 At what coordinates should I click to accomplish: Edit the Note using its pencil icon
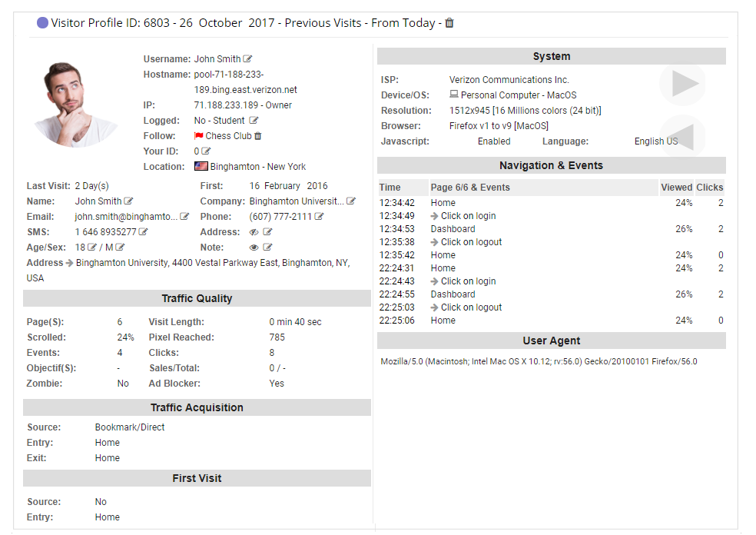[x=267, y=246]
